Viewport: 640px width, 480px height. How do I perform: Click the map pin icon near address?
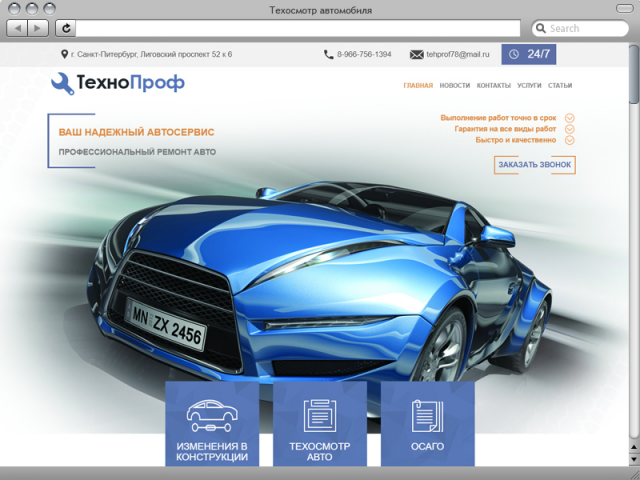tap(64, 54)
